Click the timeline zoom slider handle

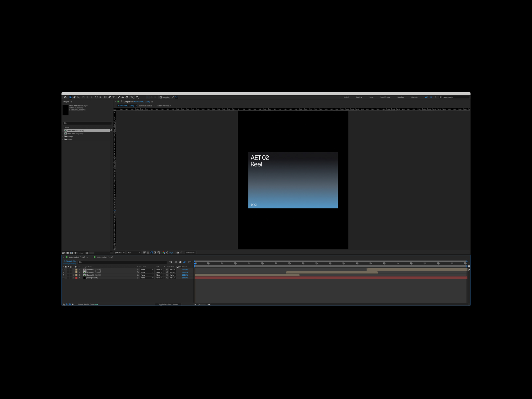[199, 304]
